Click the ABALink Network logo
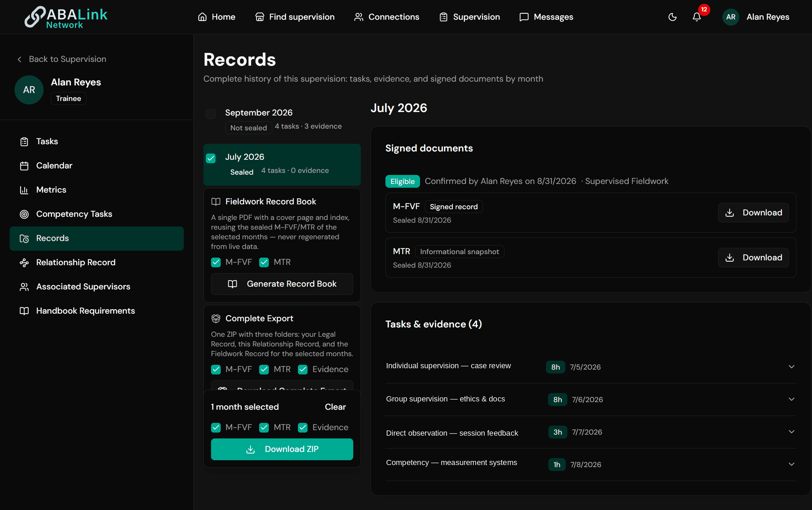This screenshot has height=510, width=812. 66,17
